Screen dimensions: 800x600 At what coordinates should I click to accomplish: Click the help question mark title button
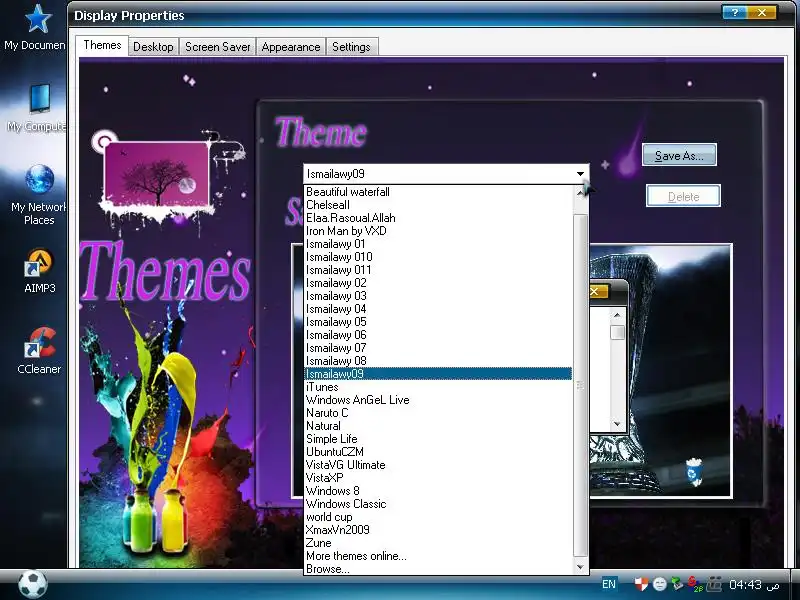(735, 12)
